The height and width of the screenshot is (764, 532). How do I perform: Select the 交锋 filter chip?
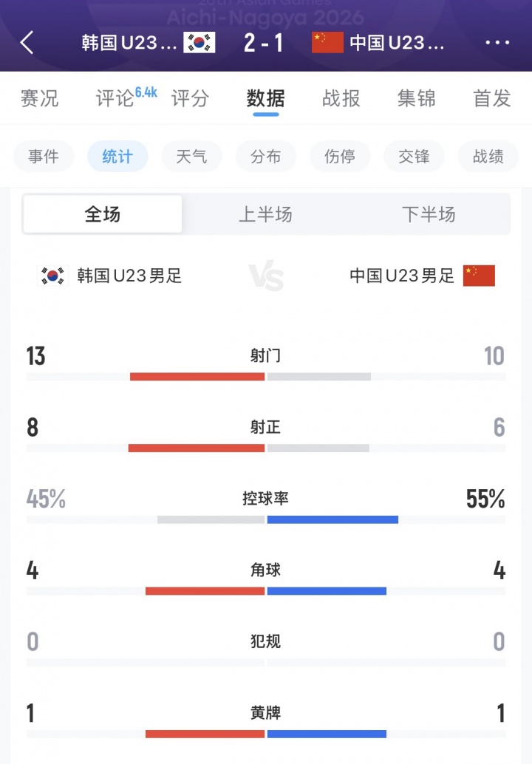(x=414, y=157)
